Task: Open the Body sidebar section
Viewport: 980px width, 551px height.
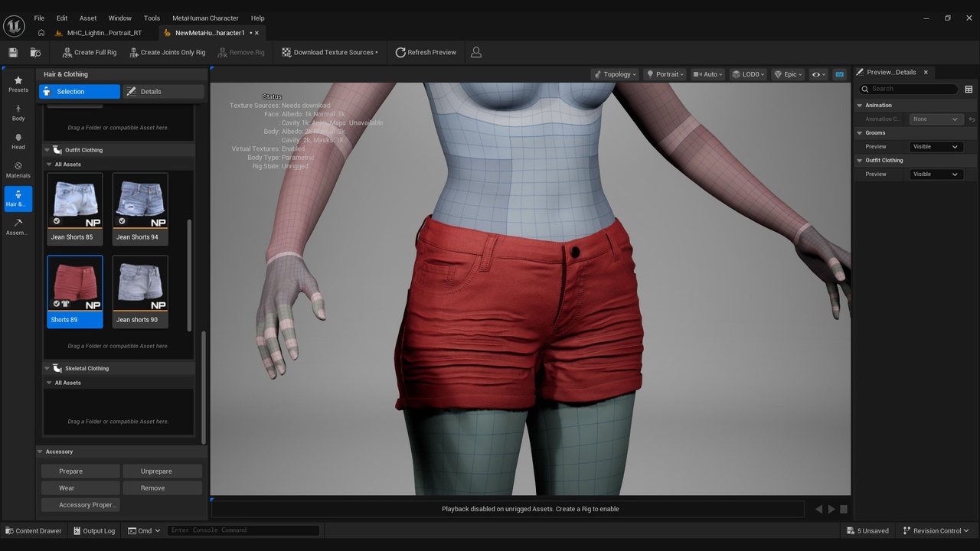Action: tap(18, 113)
